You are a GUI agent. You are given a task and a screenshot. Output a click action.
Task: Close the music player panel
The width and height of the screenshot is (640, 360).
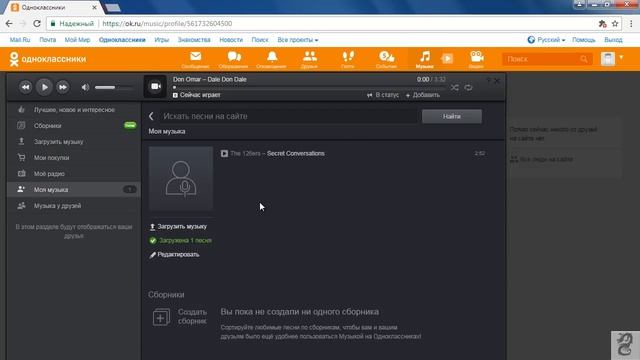pos(497,81)
